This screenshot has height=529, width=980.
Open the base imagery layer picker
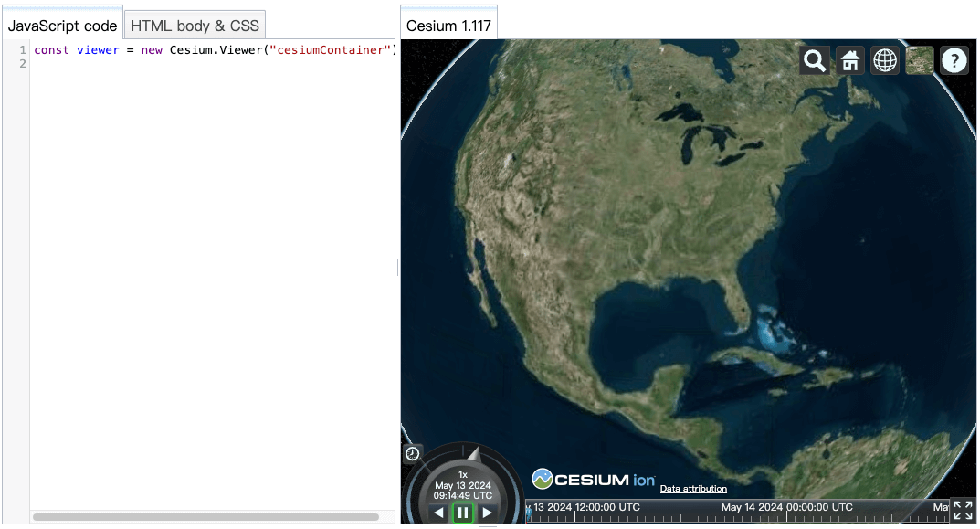[x=919, y=60]
